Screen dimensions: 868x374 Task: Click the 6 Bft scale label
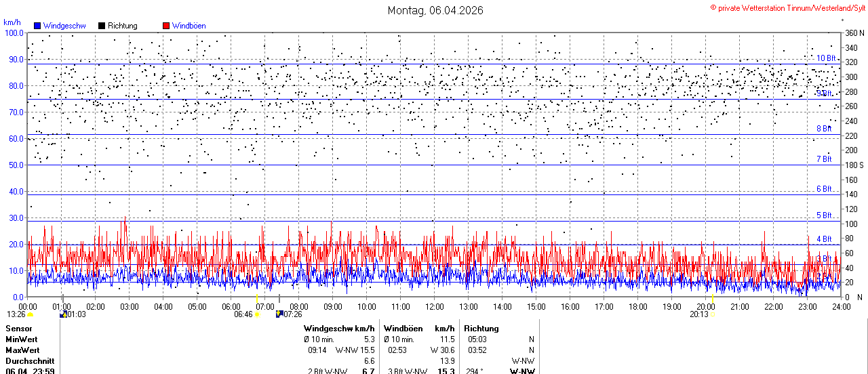pos(824,189)
